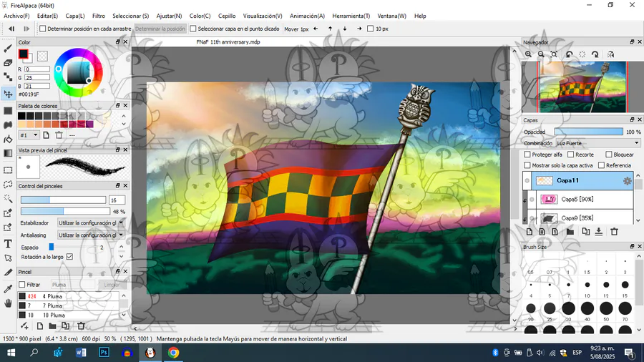Viewport: 644px width, 362px height.
Task: Rotate view left in Navegador
Action: pos(570,54)
